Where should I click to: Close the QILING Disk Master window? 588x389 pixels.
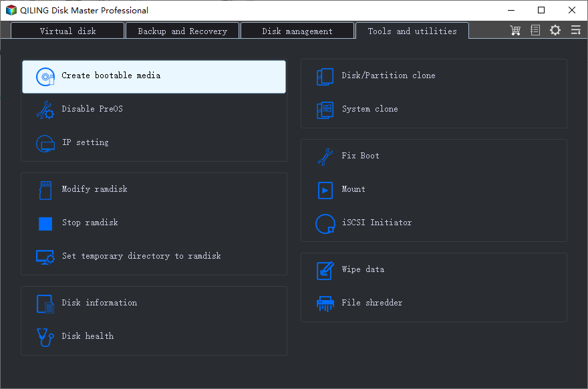[x=572, y=10]
